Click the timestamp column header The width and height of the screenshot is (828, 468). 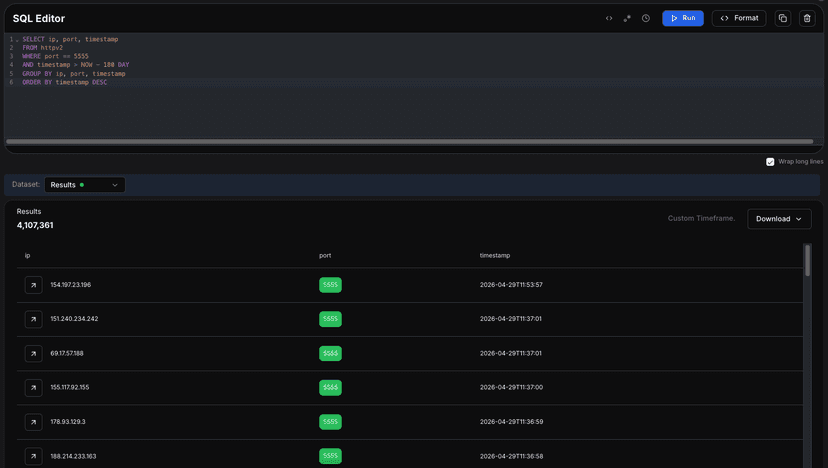coord(495,256)
